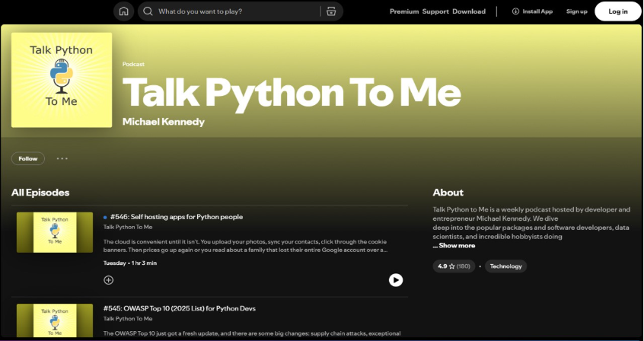644x341 pixels.
Task: Open the Support link
Action: 435,11
